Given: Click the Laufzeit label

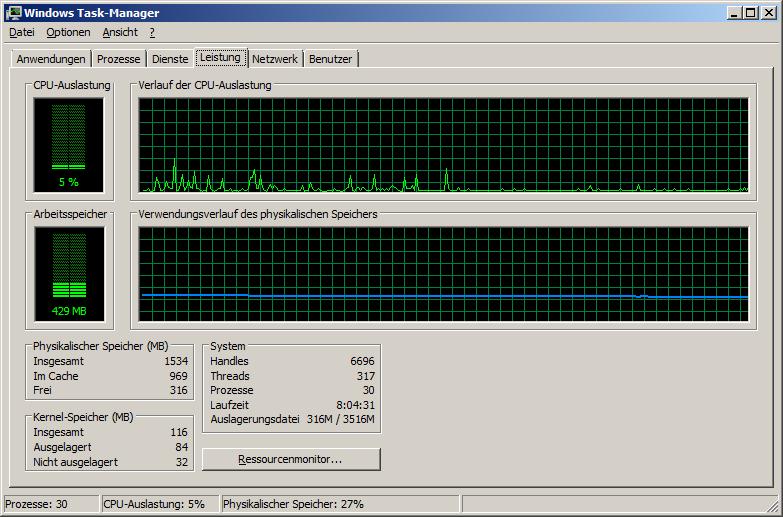Looking at the screenshot, I should 229,405.
